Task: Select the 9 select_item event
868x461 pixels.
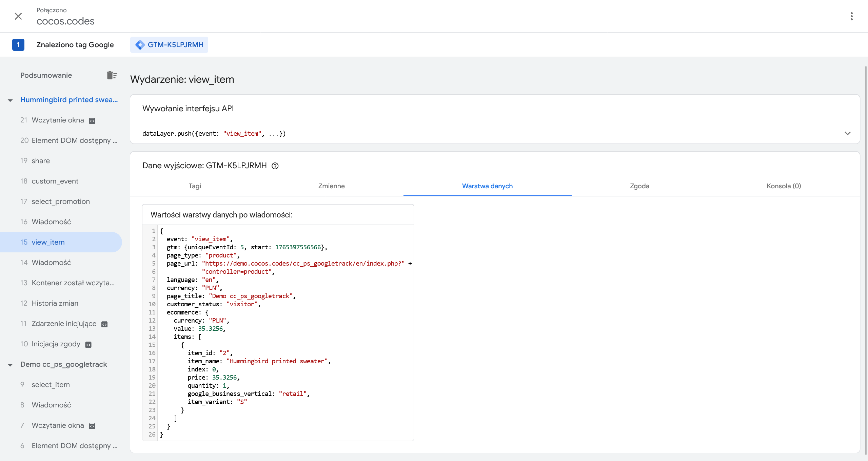Action: (51, 384)
